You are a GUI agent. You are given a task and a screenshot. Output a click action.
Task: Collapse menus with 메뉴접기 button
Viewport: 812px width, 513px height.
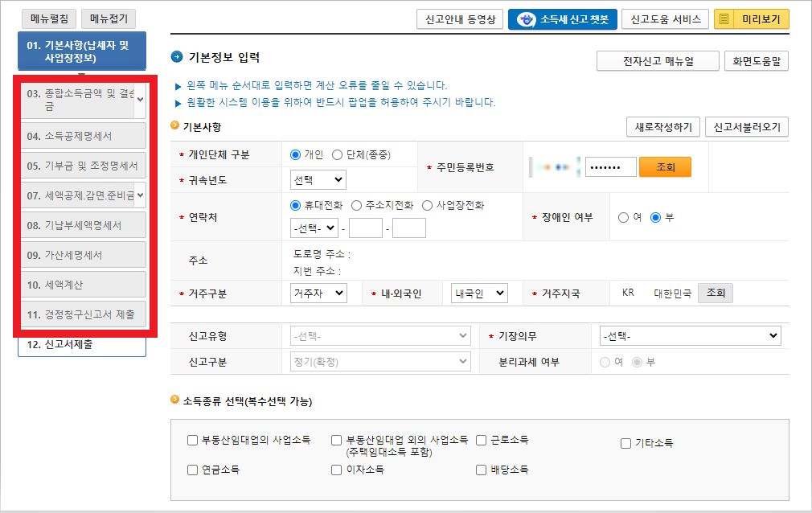(108, 18)
